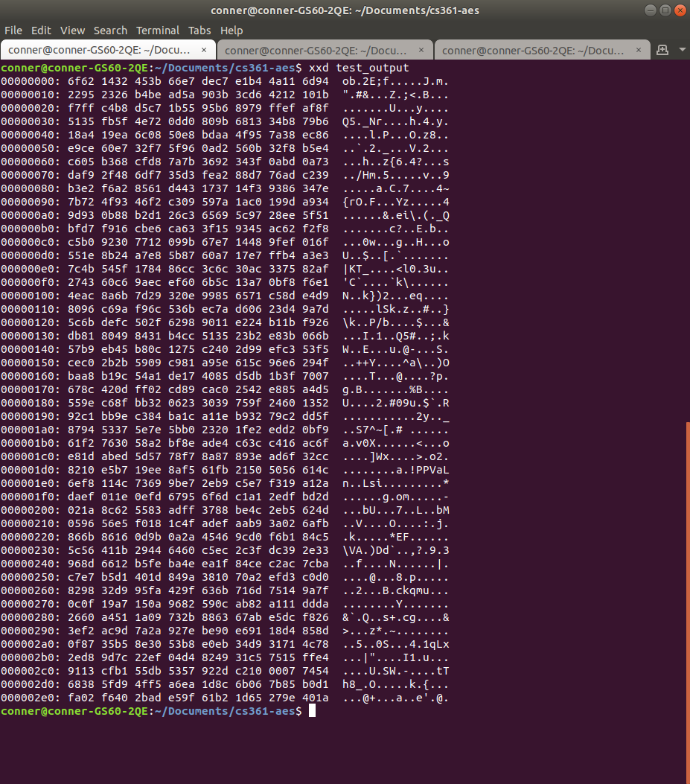Image resolution: width=690 pixels, height=784 pixels.
Task: Click offset 00000050: in hex dump
Action: 31,148
